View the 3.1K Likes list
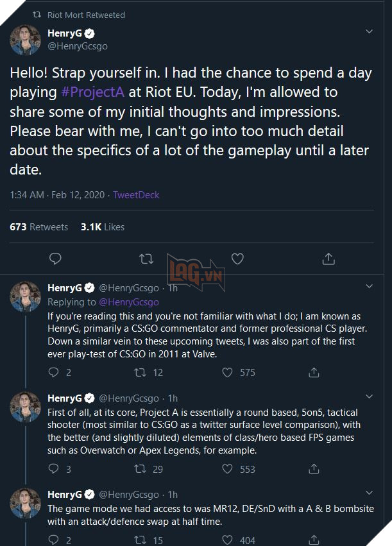392x546 pixels. pos(103,226)
